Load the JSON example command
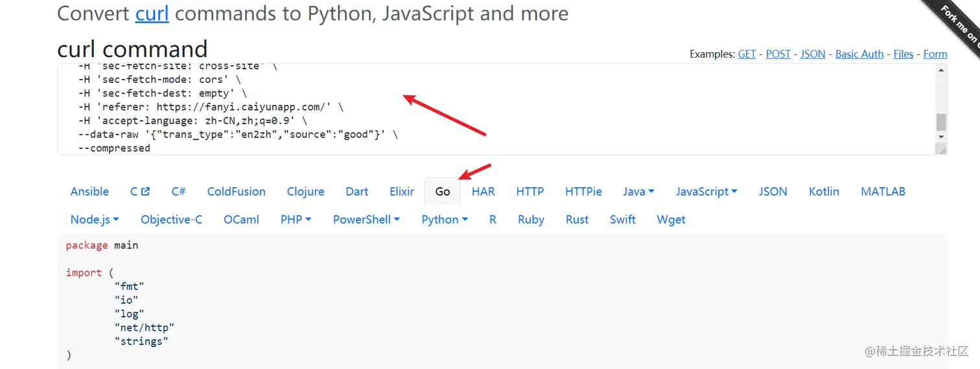This screenshot has height=369, width=980. pos(812,54)
